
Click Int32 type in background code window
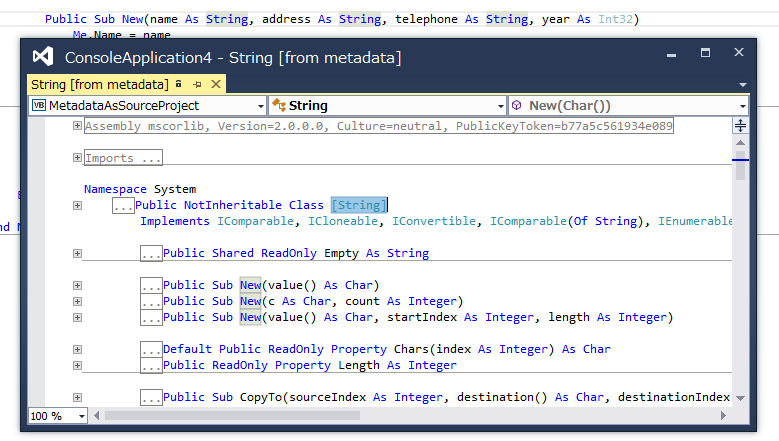(615, 19)
